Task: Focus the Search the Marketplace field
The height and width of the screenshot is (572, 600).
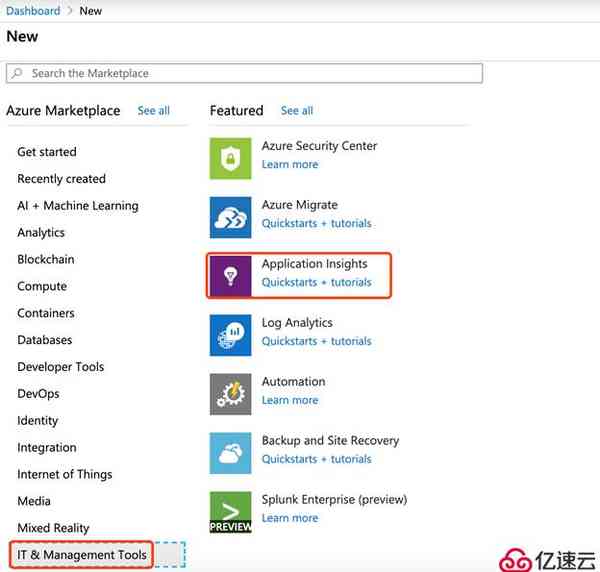Action: pyautogui.click(x=244, y=73)
